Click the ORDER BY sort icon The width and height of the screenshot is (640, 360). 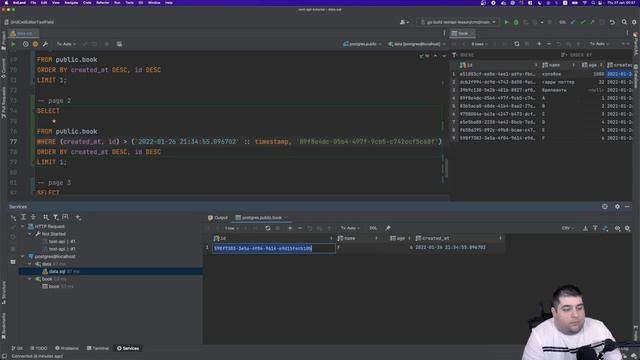(564, 55)
